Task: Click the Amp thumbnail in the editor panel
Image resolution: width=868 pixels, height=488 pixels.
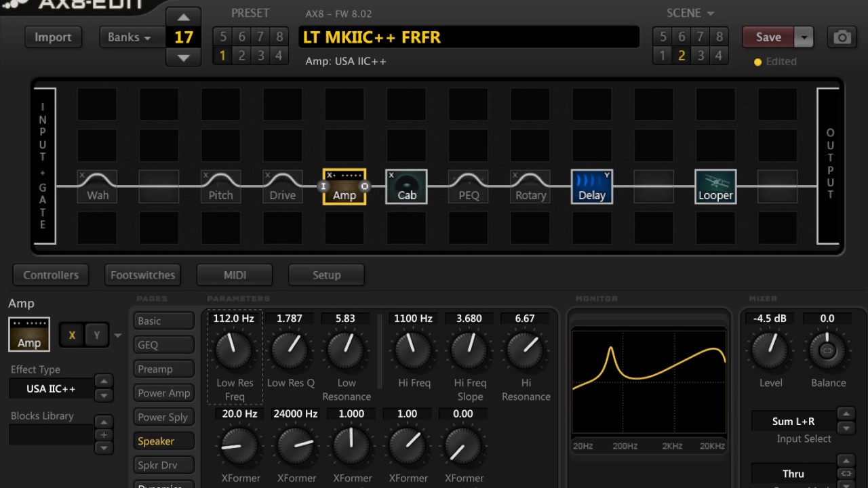Action: (29, 334)
